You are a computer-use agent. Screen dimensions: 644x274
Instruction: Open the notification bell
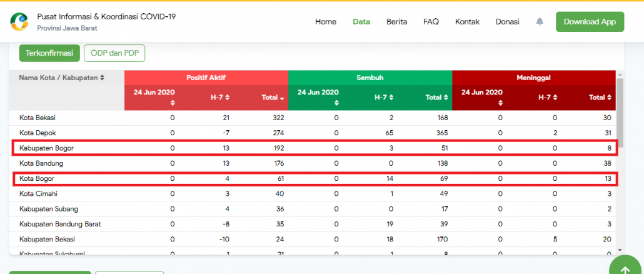click(540, 22)
